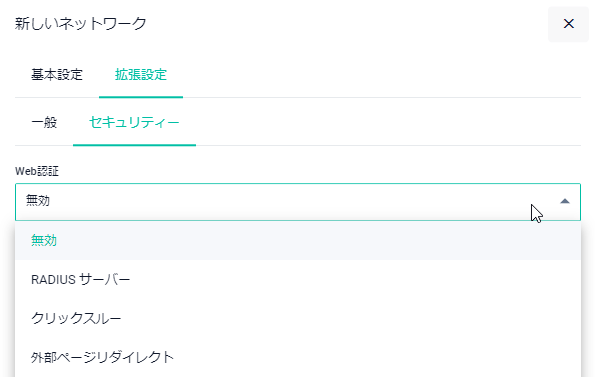
Task: Set web authentication to クリックスルー
Action: 298,318
